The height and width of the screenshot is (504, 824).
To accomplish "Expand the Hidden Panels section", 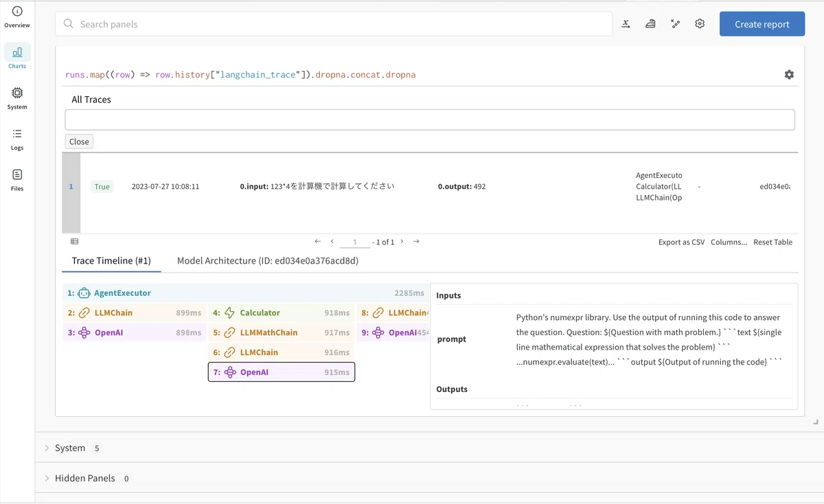I will (47, 478).
